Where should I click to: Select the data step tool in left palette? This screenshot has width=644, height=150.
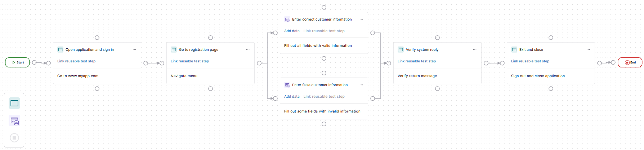(x=14, y=121)
